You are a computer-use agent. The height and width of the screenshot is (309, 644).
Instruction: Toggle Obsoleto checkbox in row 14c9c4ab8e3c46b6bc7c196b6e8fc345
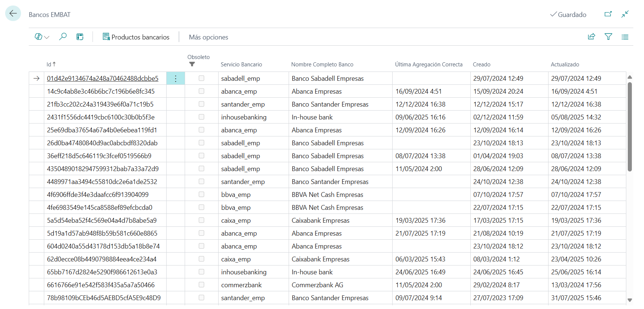click(201, 91)
